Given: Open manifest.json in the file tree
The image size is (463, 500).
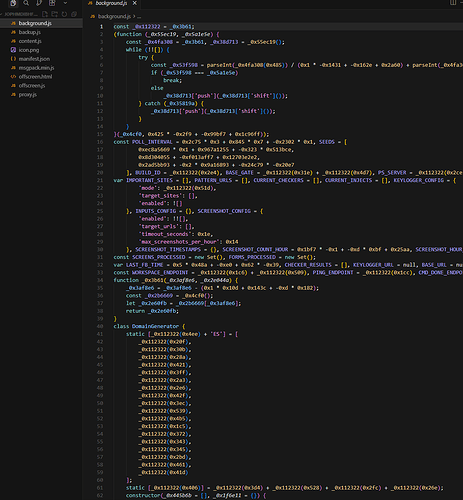Looking at the screenshot, I should tap(34, 59).
